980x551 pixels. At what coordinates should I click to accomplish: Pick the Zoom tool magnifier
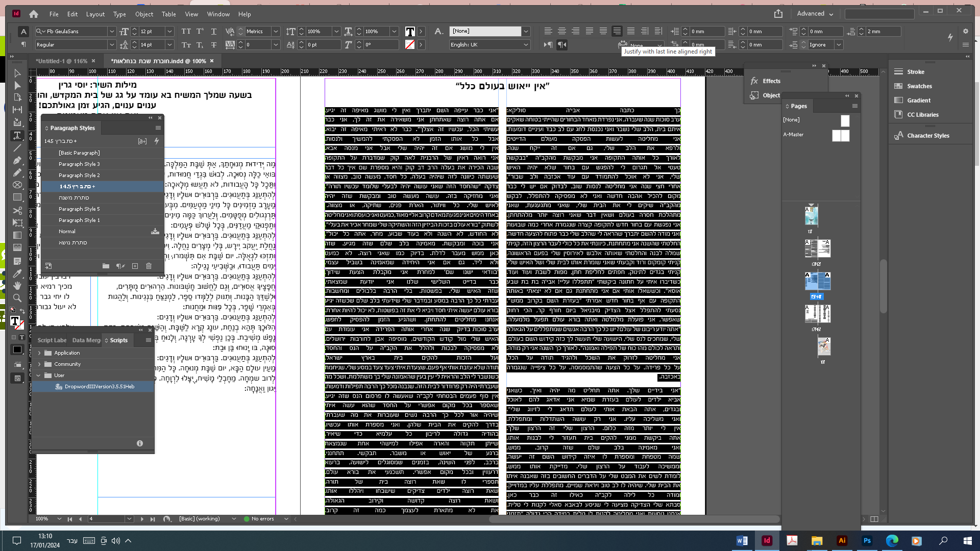pos(17,298)
